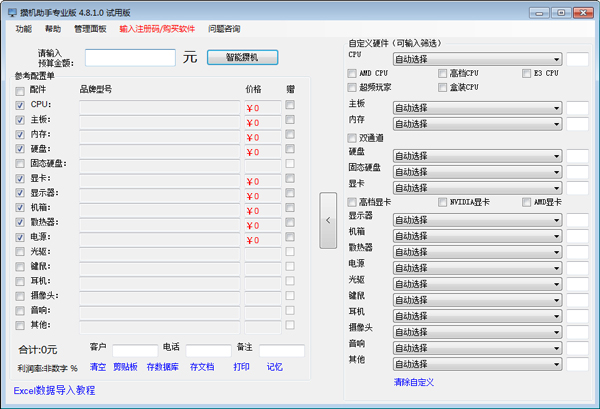Enable the 盒装CPU checkbox
The height and width of the screenshot is (409, 600).
pos(442,87)
